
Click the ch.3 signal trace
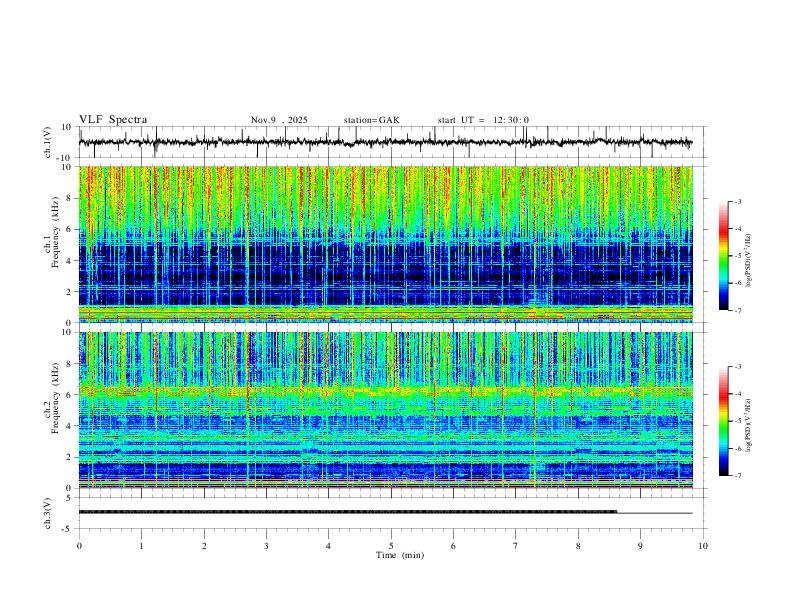(x=385, y=512)
